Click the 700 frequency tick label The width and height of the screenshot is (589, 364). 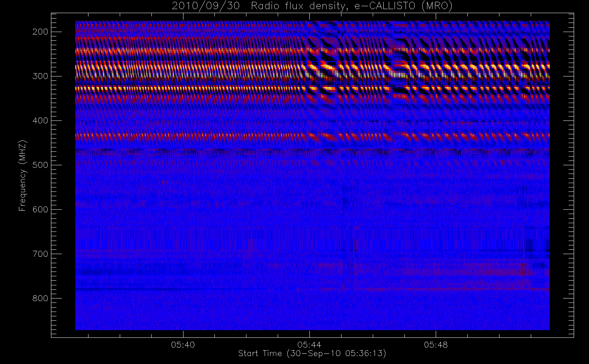pos(40,254)
